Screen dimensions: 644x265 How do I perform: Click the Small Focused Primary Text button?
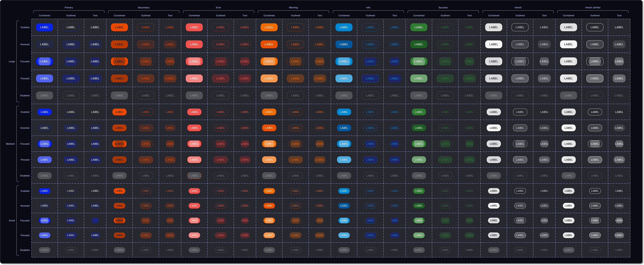coord(95,220)
